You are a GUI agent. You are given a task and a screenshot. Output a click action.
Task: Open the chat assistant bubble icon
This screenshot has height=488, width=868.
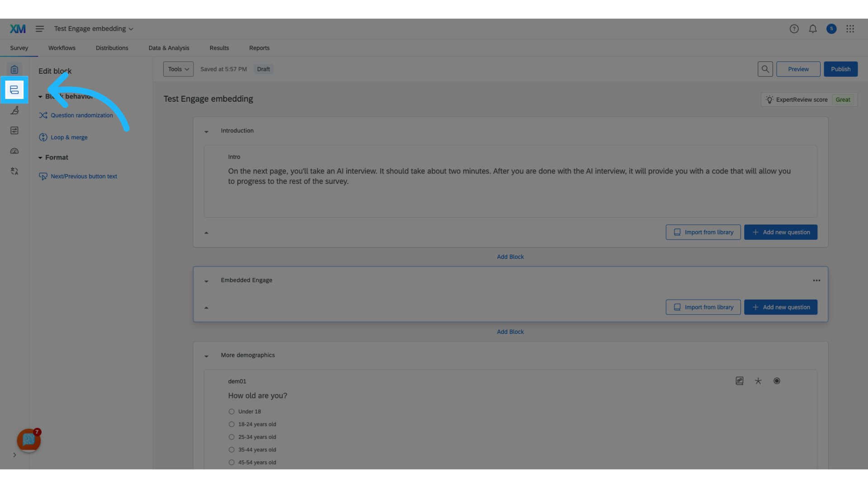pyautogui.click(x=28, y=440)
